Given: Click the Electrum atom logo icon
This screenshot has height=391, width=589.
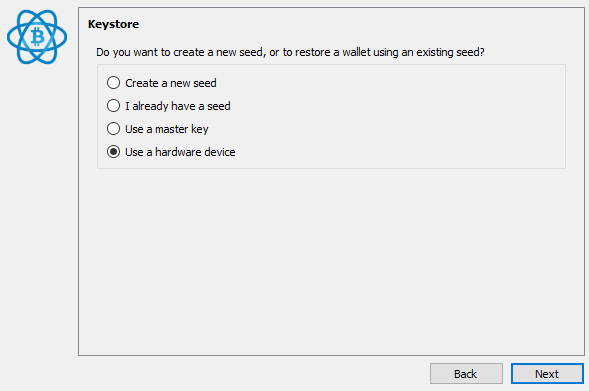Looking at the screenshot, I should click(37, 37).
